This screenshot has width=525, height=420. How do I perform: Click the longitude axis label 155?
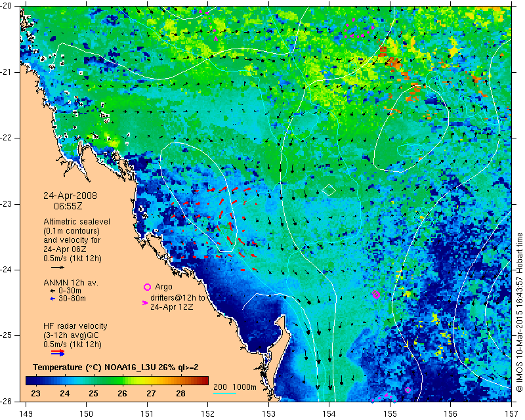pyautogui.click(x=390, y=414)
